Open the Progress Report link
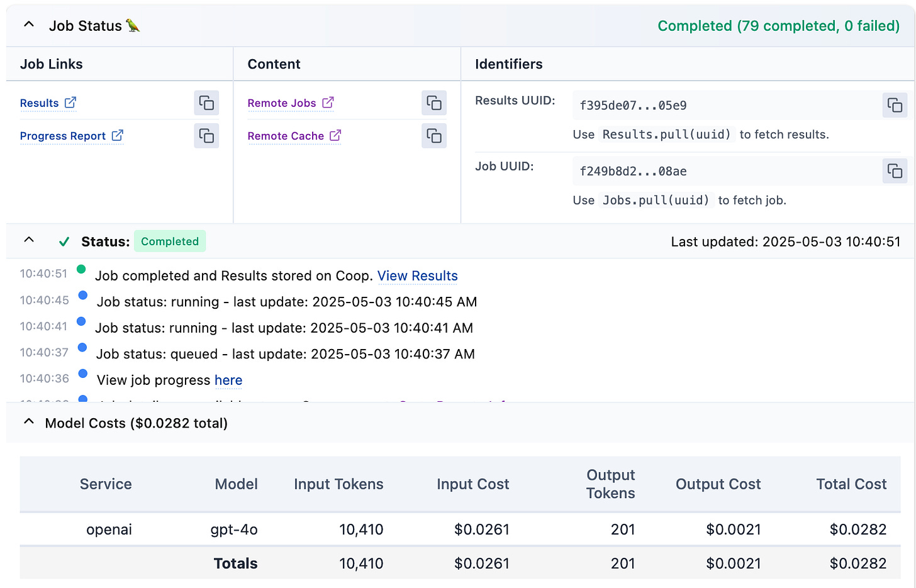 click(x=63, y=136)
